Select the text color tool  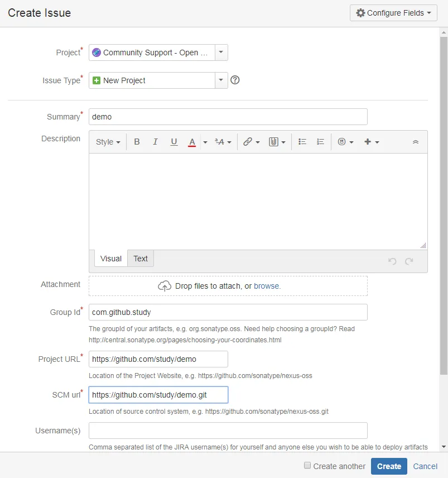(x=192, y=141)
